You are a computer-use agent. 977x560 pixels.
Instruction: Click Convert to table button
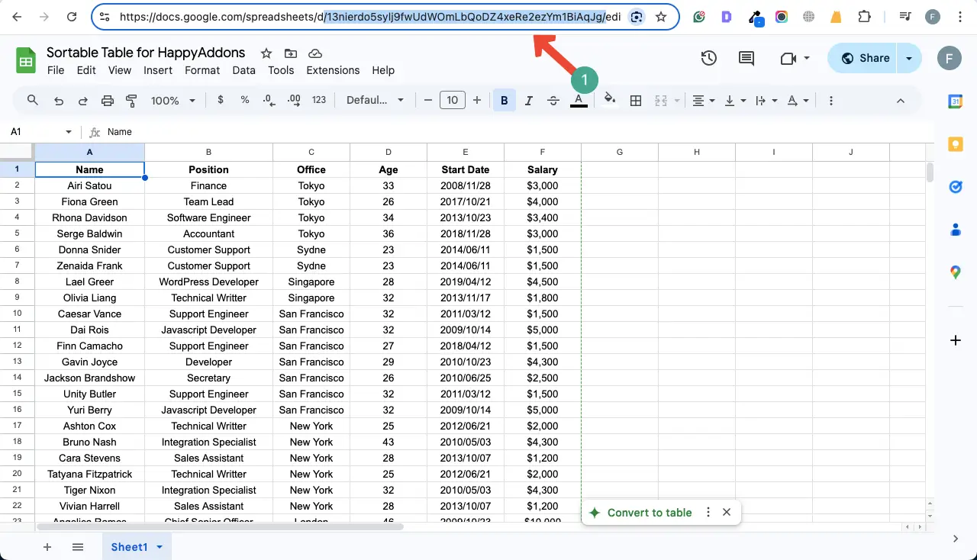pyautogui.click(x=649, y=513)
